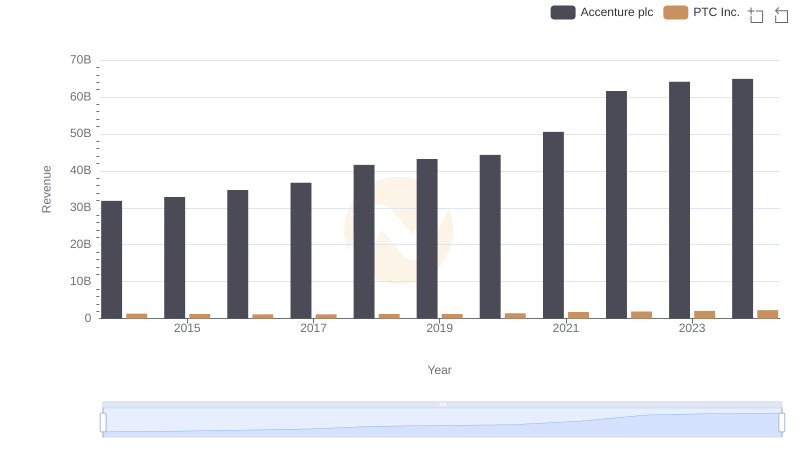Click the Accenture plc legend color swatch
This screenshot has width=800, height=461.
coord(563,12)
